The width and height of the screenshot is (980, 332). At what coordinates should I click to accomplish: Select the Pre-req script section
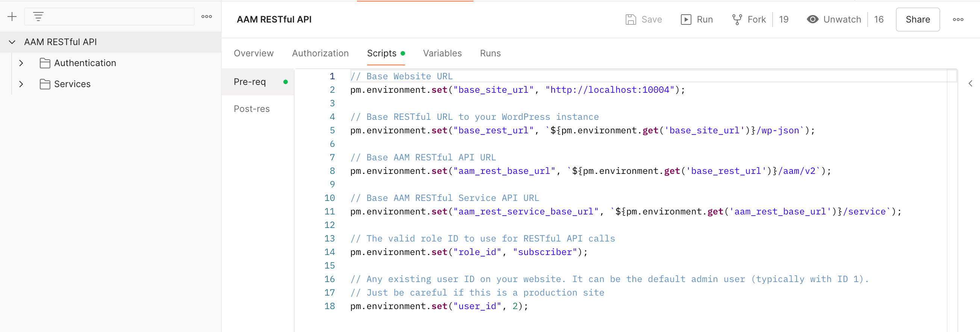coord(257,82)
